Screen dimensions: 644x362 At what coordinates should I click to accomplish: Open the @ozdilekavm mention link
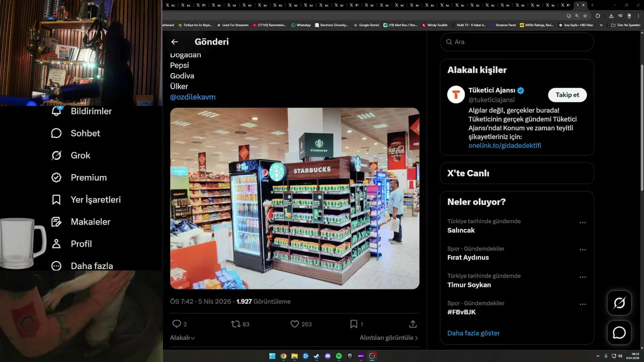click(193, 97)
